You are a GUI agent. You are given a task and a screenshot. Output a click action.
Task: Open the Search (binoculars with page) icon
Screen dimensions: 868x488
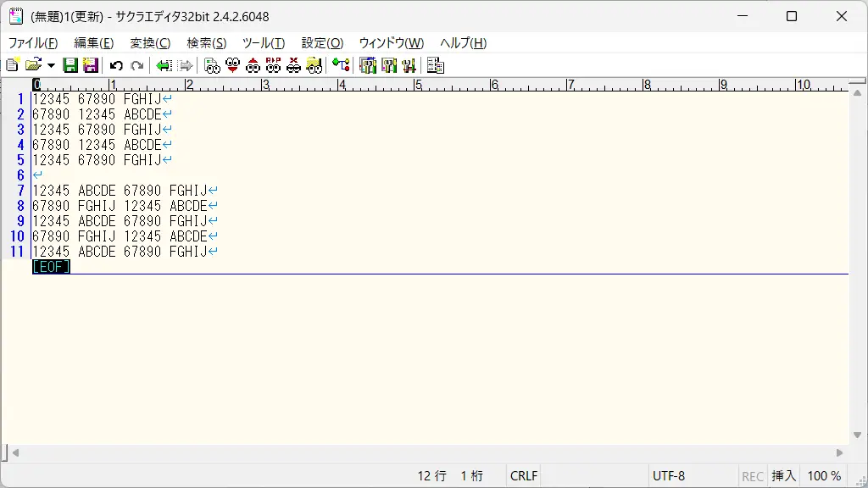point(212,65)
